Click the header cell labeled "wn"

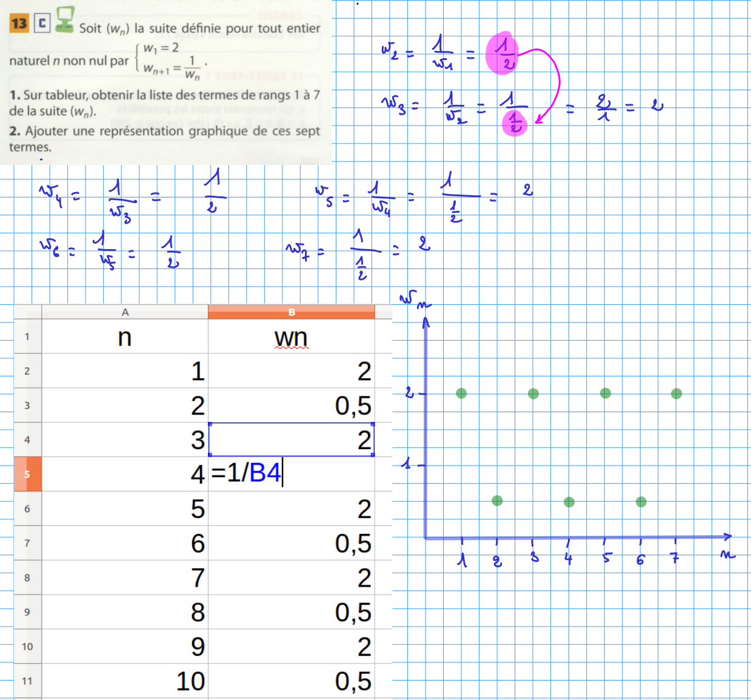pos(291,337)
